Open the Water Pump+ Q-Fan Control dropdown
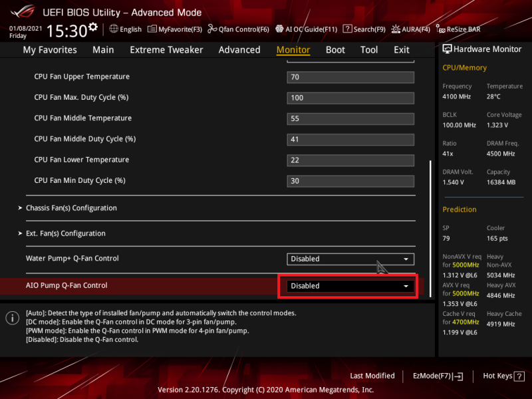The height and width of the screenshot is (399, 532). click(x=350, y=259)
